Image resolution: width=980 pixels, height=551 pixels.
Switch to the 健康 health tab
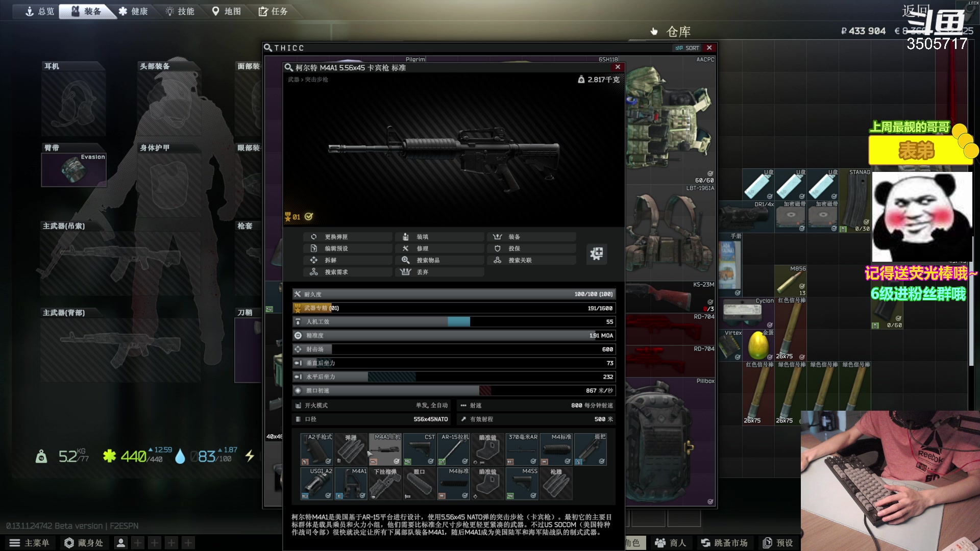[133, 11]
